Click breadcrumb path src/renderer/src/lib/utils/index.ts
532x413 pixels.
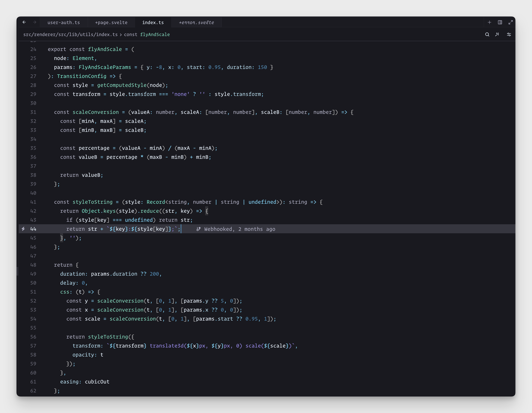pyautogui.click(x=70, y=34)
